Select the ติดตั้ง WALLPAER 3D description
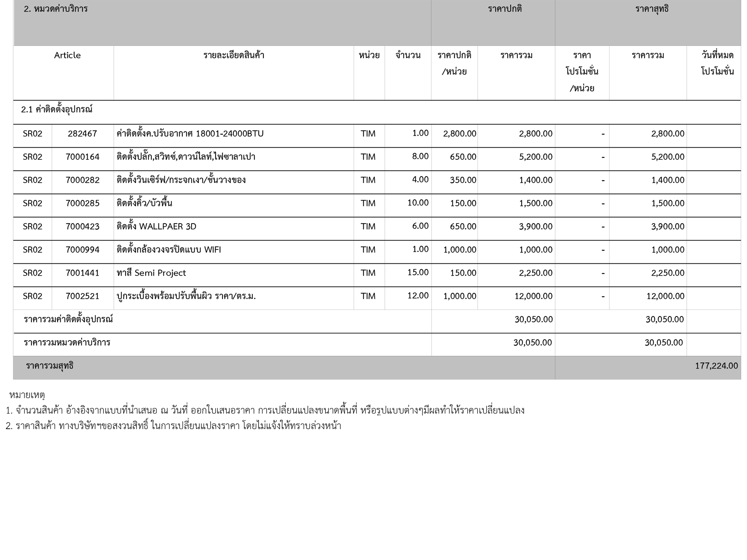Image resolution: width=747 pixels, height=560 pixels. 156,227
